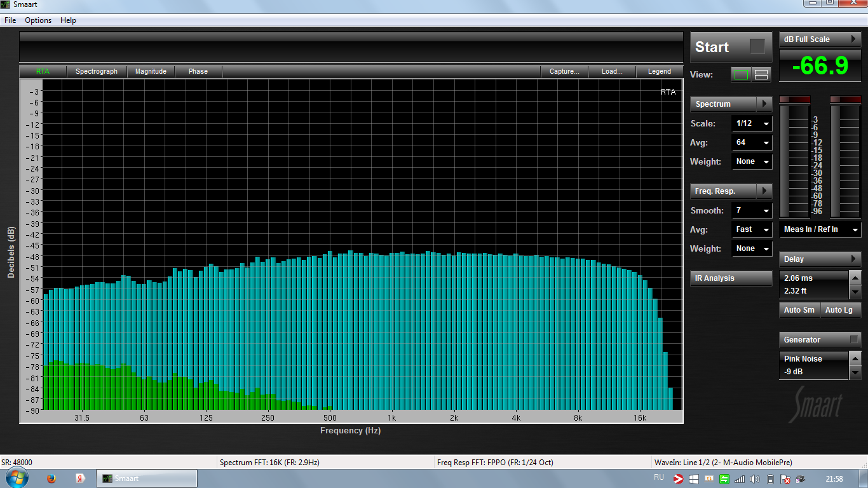The image size is (868, 488).
Task: Switch to the Spectrograph tab
Action: tap(97, 72)
